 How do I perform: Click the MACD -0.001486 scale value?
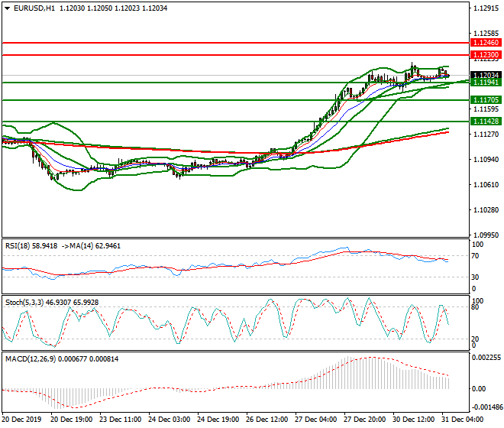point(486,407)
